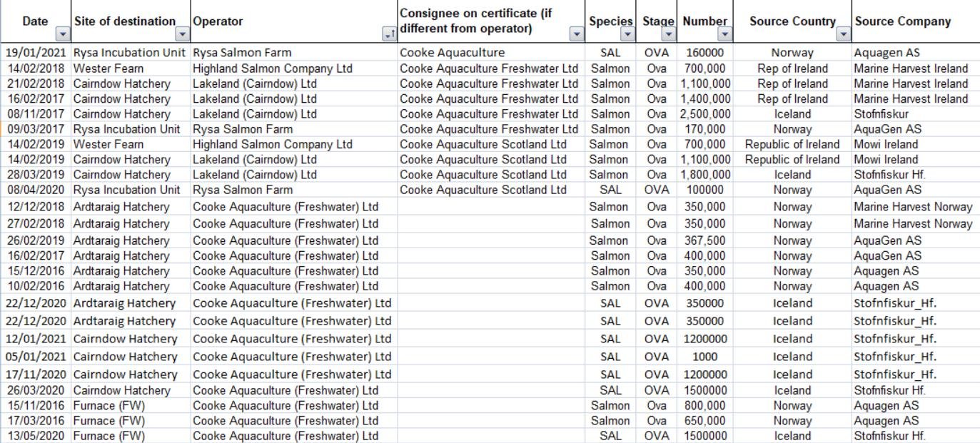Open the Source Country filter dropdown
Image resolution: width=980 pixels, height=443 pixels.
pos(844,34)
